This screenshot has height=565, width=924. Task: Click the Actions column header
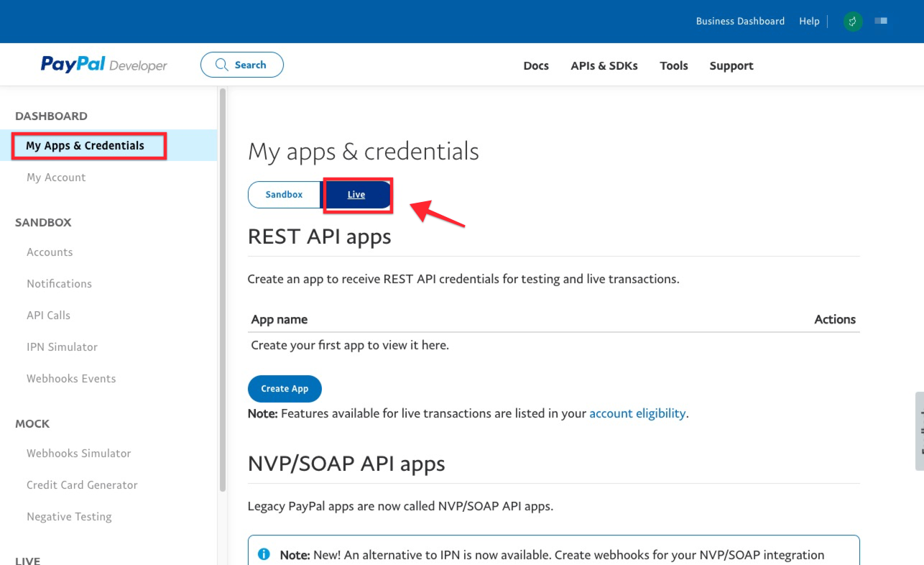[x=835, y=319]
